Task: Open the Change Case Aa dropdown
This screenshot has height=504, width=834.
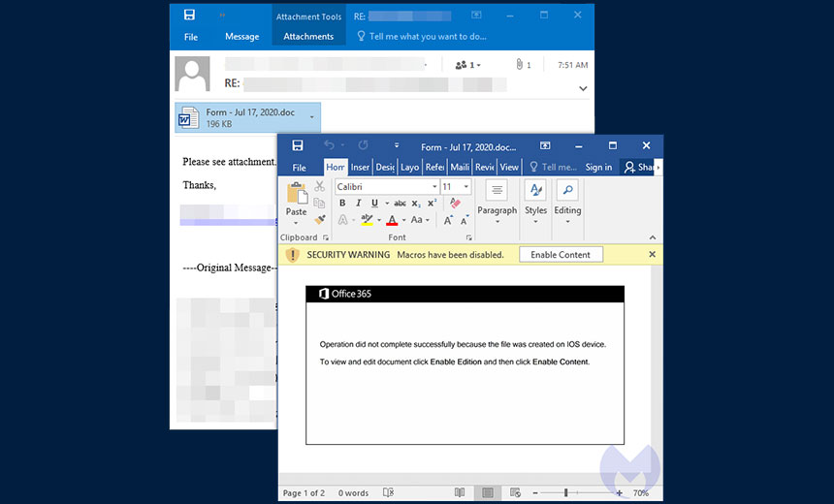Action: coord(420,220)
